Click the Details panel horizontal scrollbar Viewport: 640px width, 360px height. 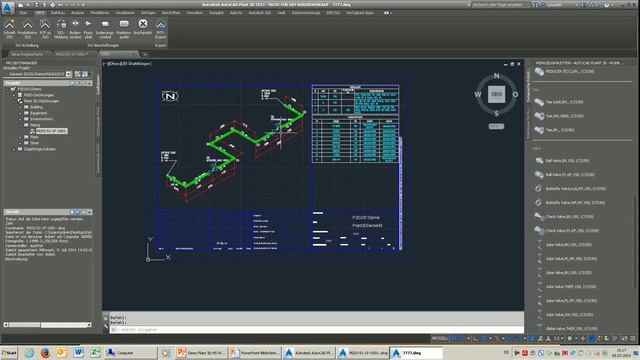[x=48, y=325]
